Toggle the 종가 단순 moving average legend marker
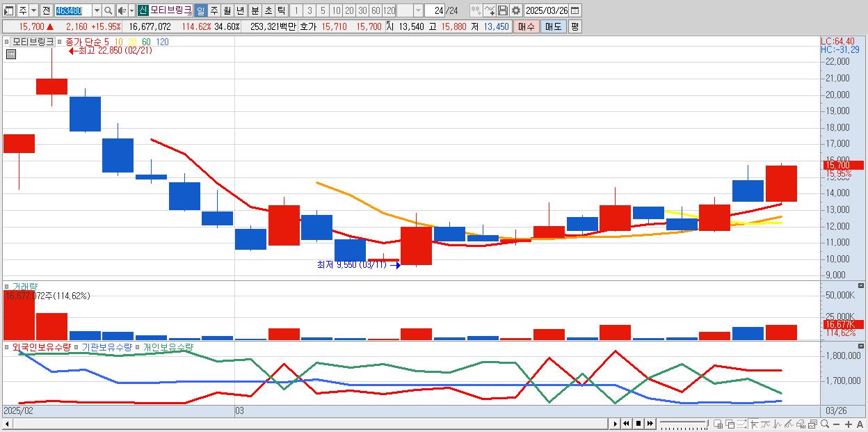The height and width of the screenshot is (432, 868). (x=60, y=42)
